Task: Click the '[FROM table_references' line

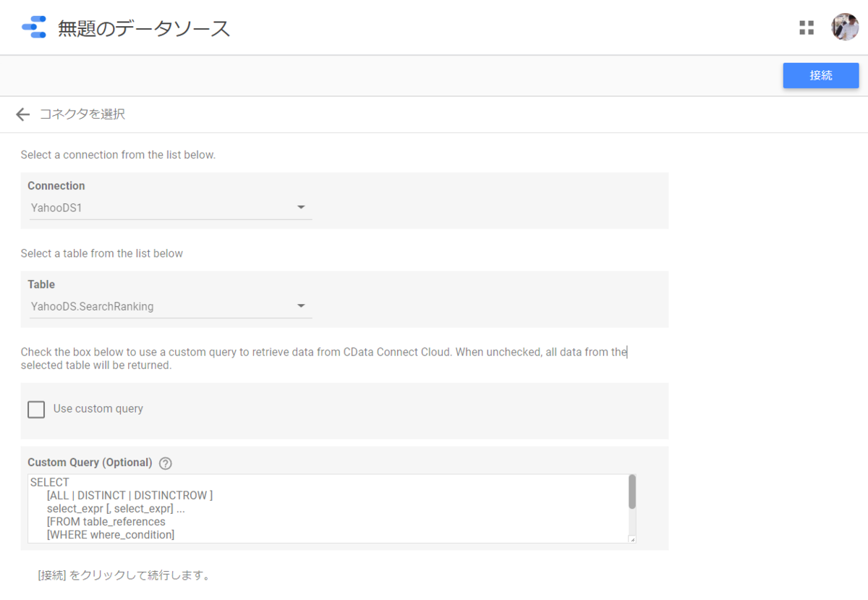Action: coord(106,522)
